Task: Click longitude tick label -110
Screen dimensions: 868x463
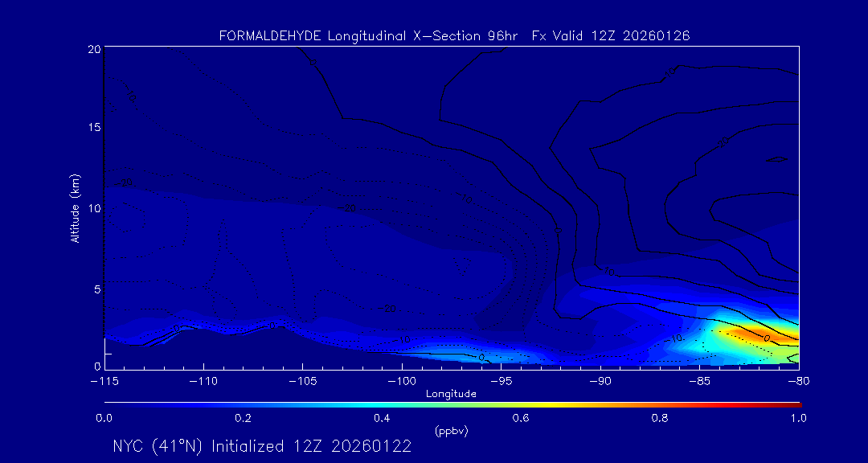Action: [203, 382]
